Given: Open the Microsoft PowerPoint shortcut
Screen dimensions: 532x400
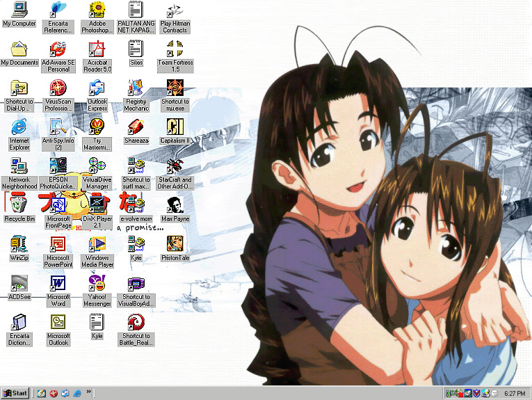Looking at the screenshot, I should 58,243.
